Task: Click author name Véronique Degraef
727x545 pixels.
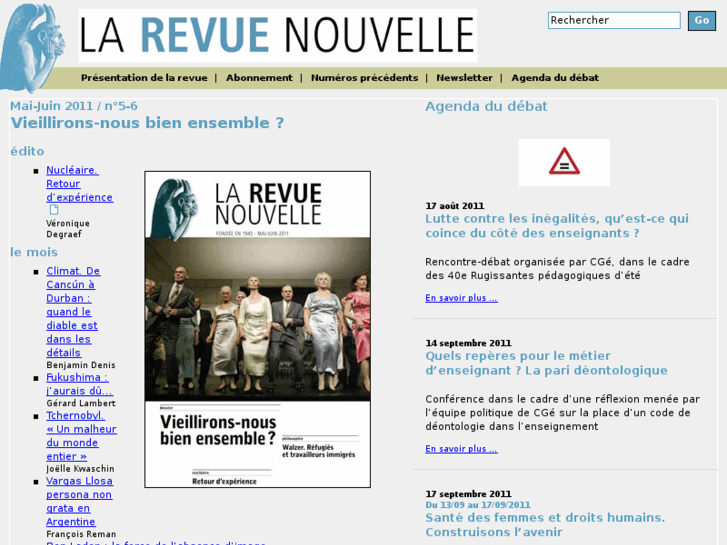Action: pos(68,229)
